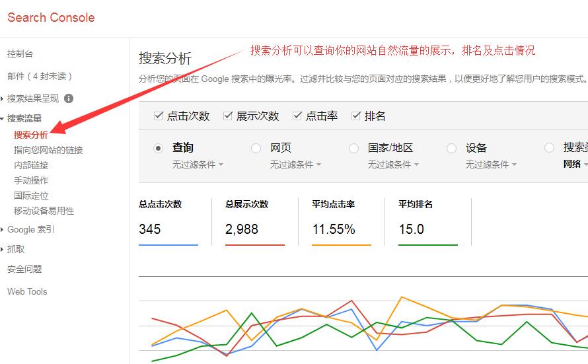The image size is (588, 364).
Task: Select the partially visible 搜索 type radio button
Action: click(x=550, y=148)
